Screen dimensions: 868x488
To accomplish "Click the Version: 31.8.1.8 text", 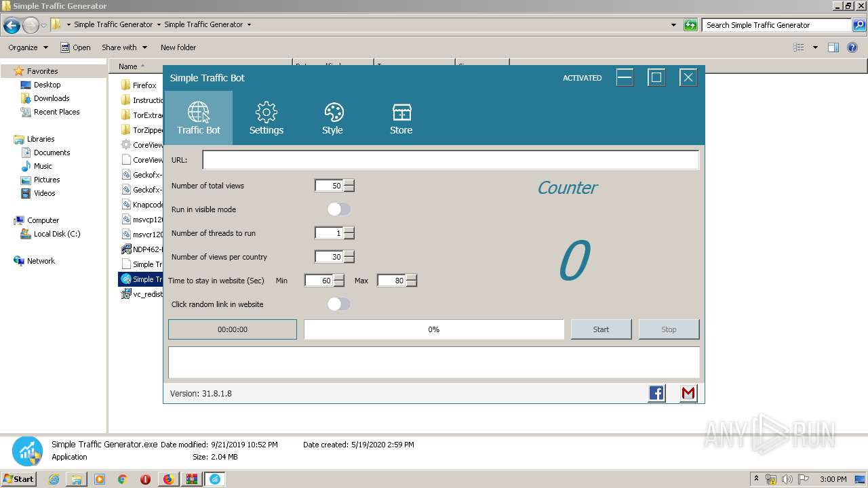I will coord(201,393).
